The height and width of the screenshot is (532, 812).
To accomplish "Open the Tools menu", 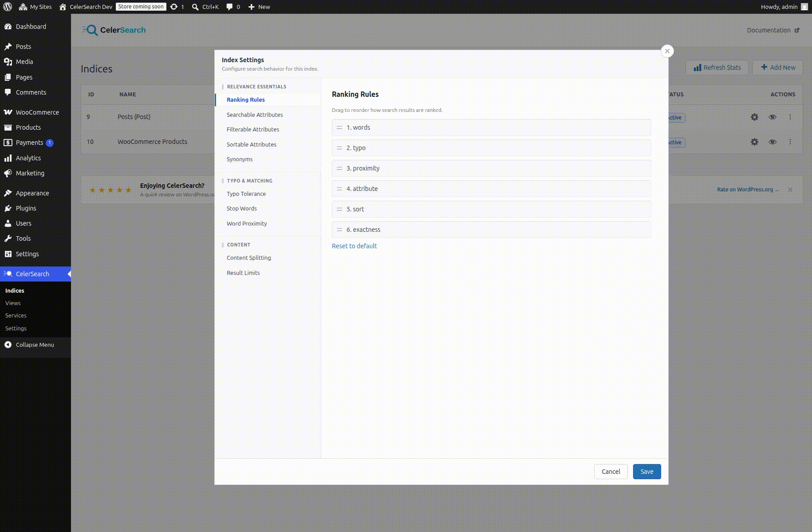I will pos(35,238).
